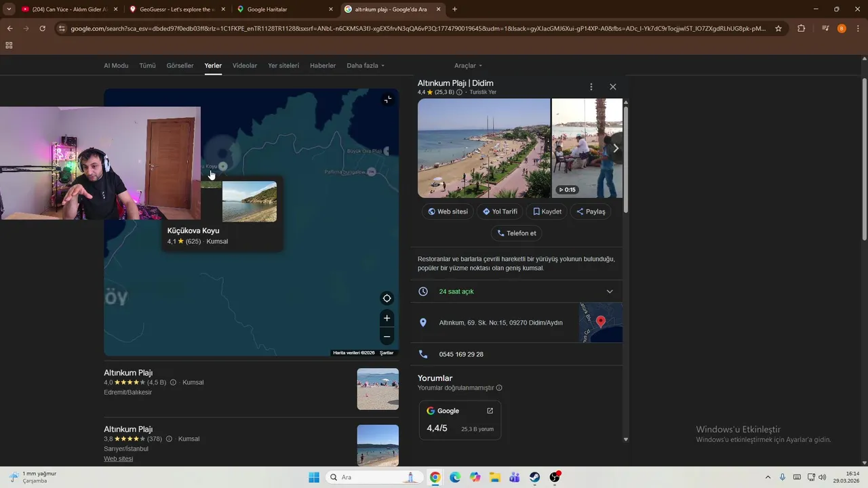Switch to AI Modu tab
Screen dimensions: 868x488
click(116, 66)
